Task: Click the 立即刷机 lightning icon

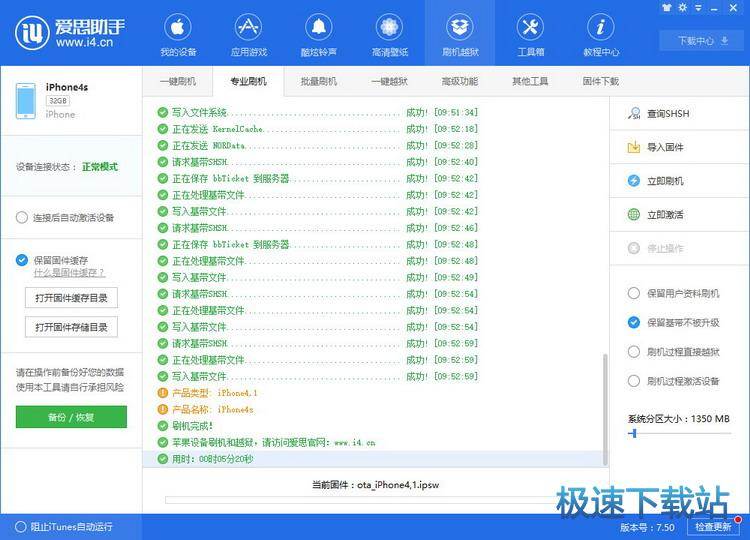Action: point(634,181)
